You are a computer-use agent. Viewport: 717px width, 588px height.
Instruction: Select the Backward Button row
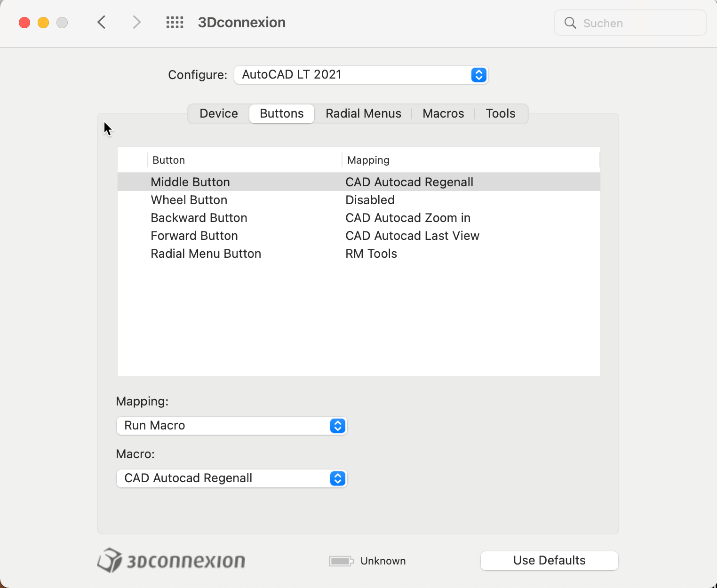358,218
